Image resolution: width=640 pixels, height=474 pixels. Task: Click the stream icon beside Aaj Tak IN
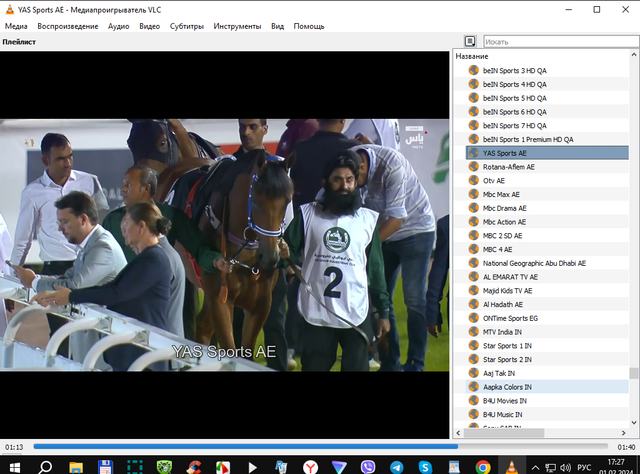[473, 373]
